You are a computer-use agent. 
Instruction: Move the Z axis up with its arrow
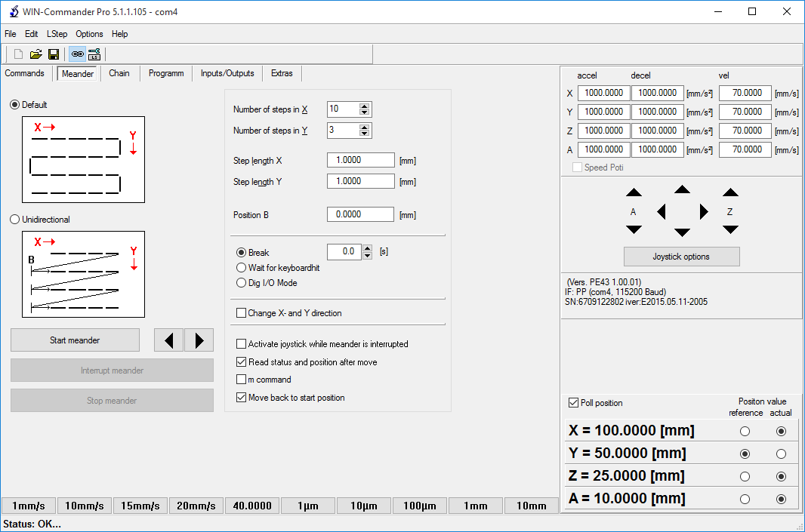(730, 192)
